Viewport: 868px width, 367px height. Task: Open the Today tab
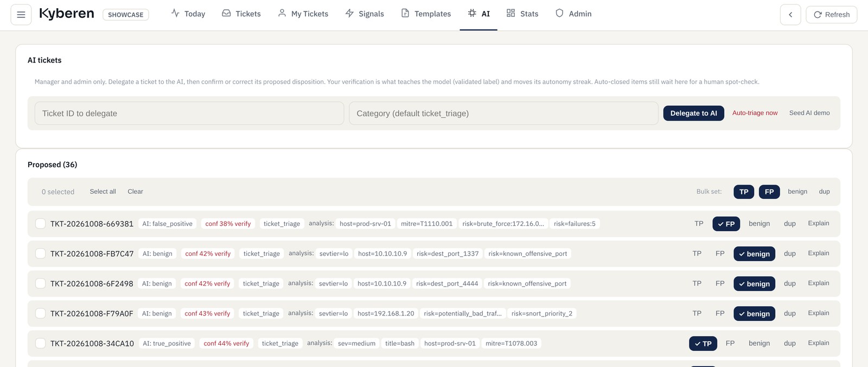(x=188, y=14)
